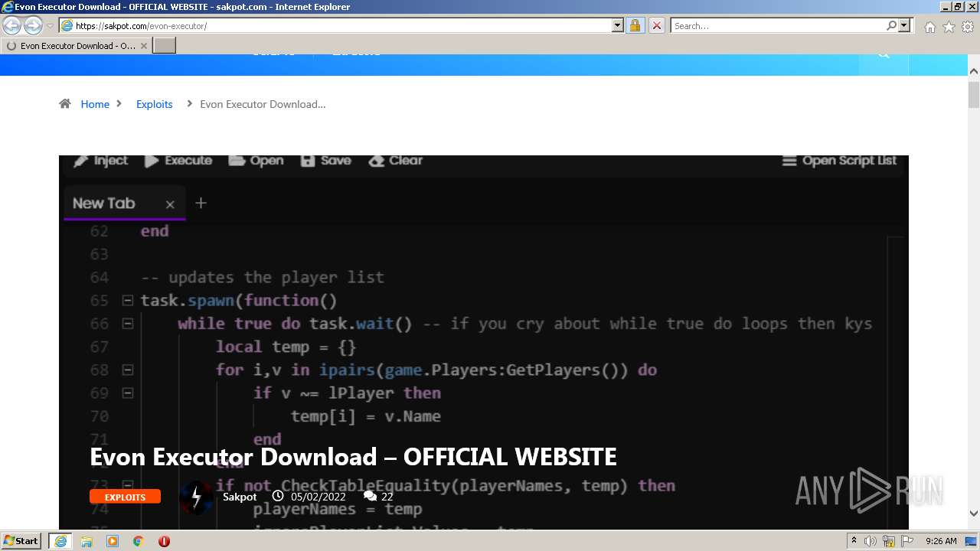
Task: Click the 'Evon Executor Download...' breadcrumb text
Action: point(263,104)
